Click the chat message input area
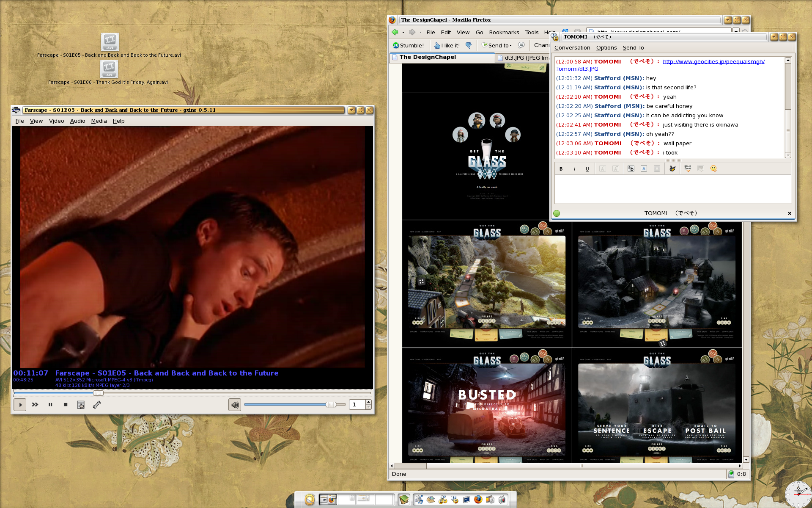The height and width of the screenshot is (508, 812). (673, 189)
